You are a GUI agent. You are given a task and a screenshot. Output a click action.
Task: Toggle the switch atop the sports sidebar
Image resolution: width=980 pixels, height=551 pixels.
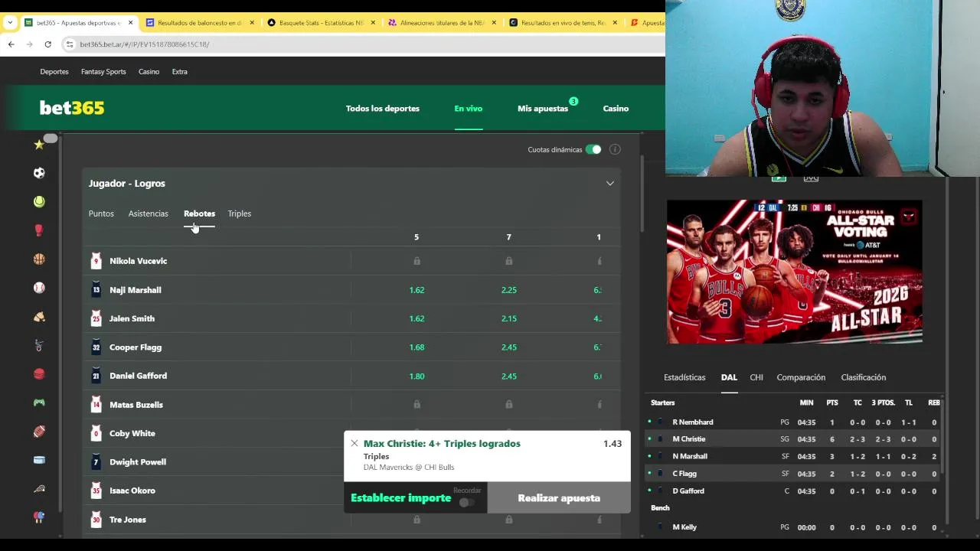coord(50,139)
